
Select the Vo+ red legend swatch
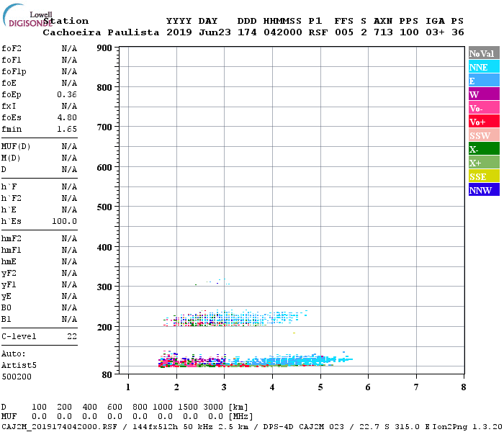484,122
